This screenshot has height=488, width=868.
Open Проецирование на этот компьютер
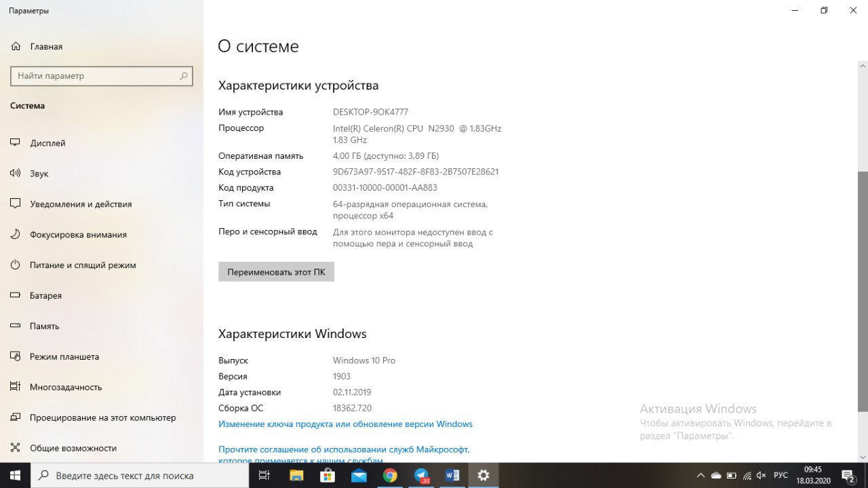102,418
